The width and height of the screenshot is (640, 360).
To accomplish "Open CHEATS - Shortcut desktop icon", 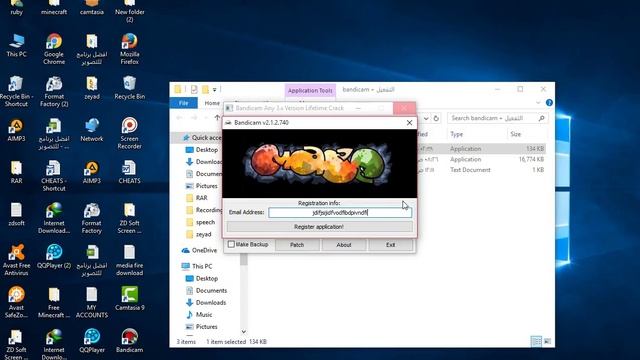I will point(54,176).
